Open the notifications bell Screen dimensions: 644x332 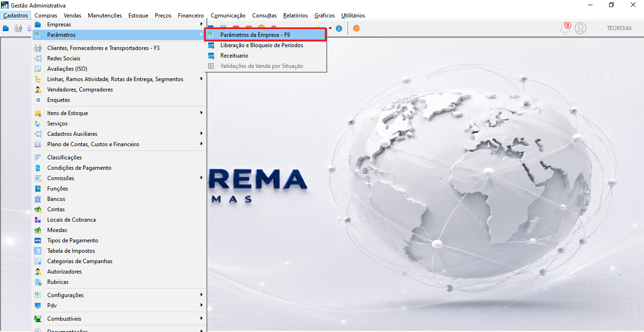[x=565, y=28]
